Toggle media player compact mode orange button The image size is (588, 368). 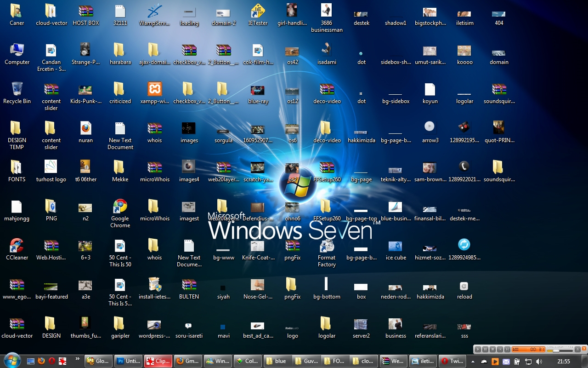click(x=584, y=348)
